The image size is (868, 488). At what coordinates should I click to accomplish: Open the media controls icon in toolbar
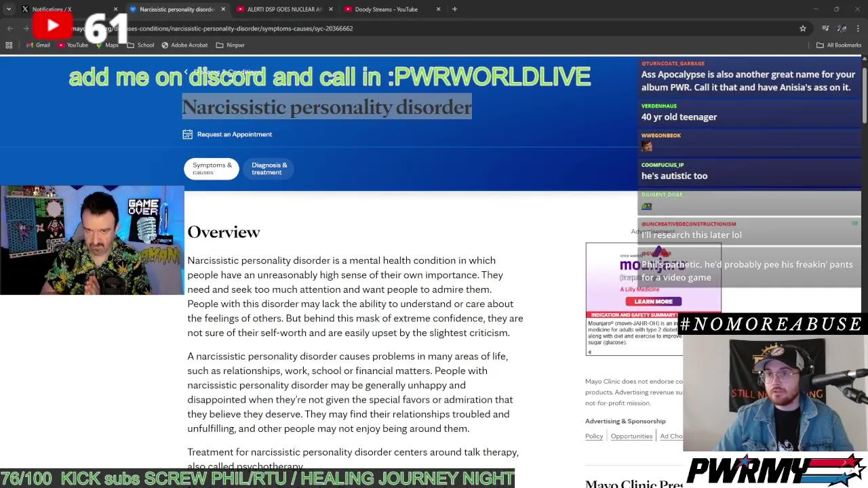coord(825,28)
